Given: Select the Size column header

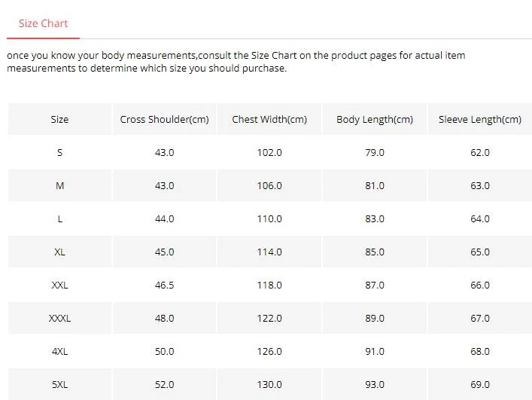Looking at the screenshot, I should click(x=59, y=120).
